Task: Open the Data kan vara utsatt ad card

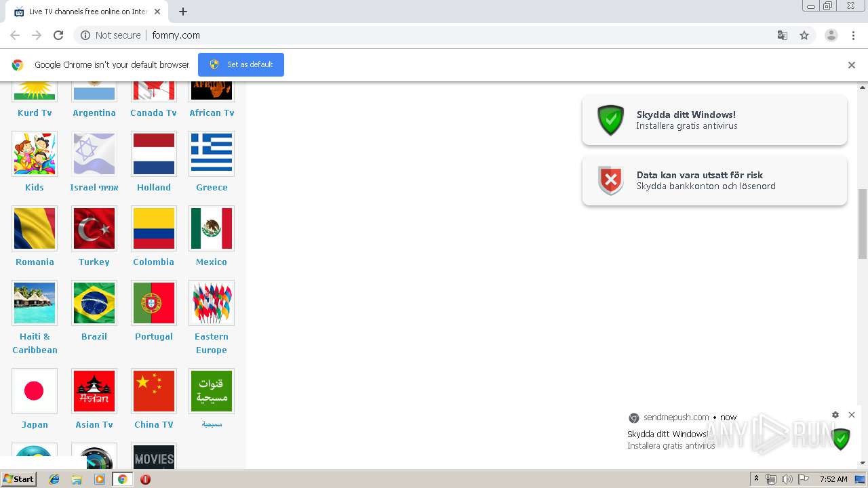Action: click(715, 180)
